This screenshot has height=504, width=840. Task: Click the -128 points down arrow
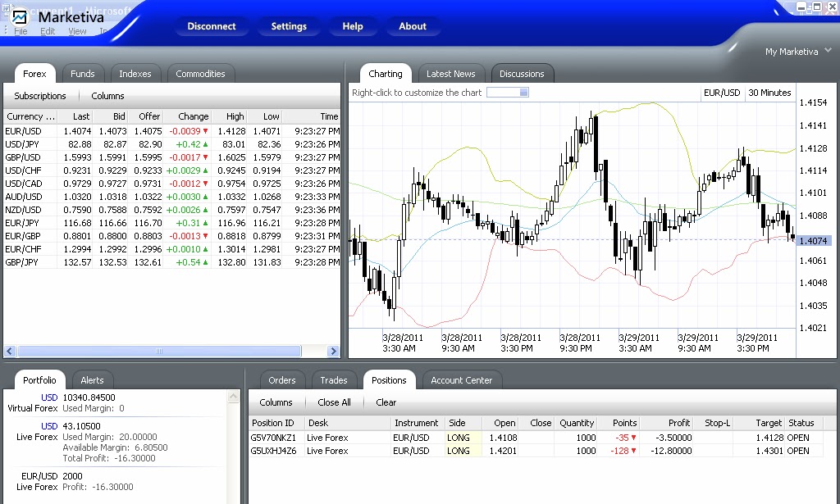click(634, 451)
